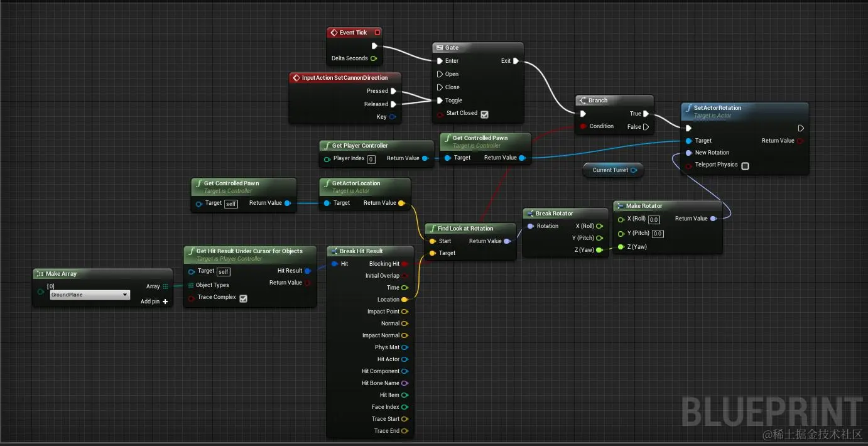Select the Find Look at Rotation node header
The width and height of the screenshot is (868, 446).
(x=470, y=229)
